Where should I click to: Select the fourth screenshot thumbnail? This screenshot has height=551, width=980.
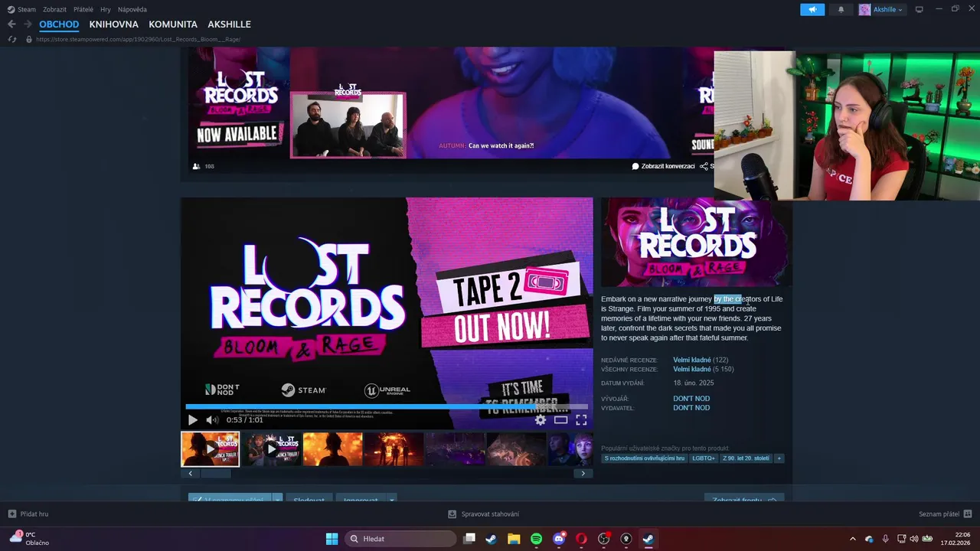point(394,449)
